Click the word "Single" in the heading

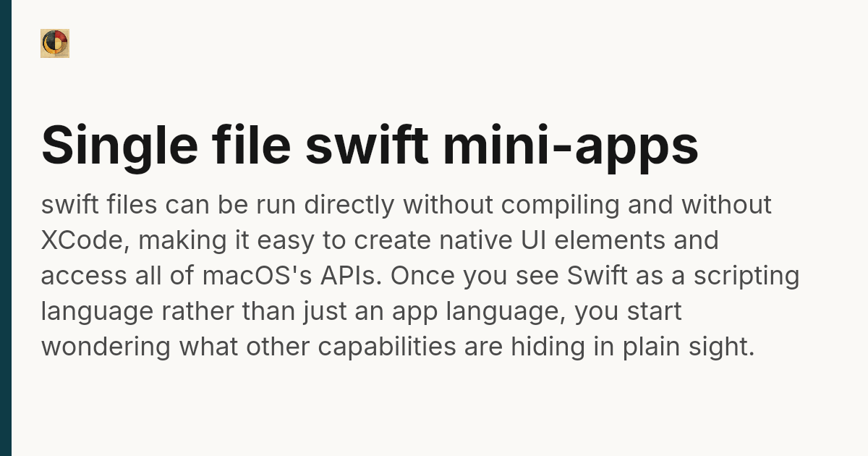coord(119,145)
